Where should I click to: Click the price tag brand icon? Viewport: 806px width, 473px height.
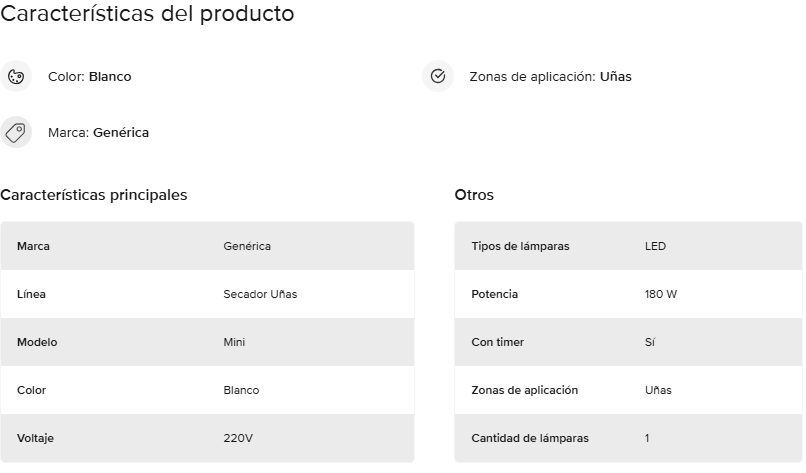pos(16,132)
